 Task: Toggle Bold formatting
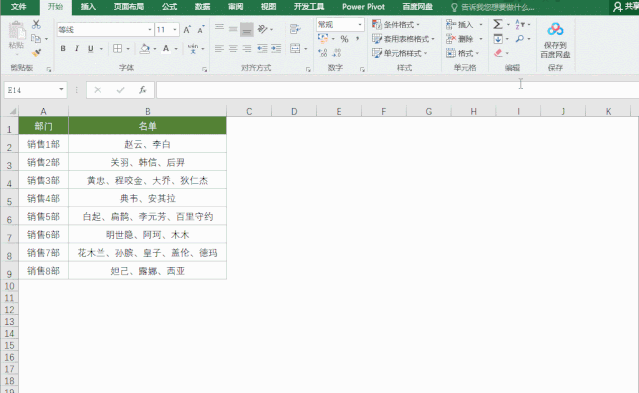[x=63, y=49]
